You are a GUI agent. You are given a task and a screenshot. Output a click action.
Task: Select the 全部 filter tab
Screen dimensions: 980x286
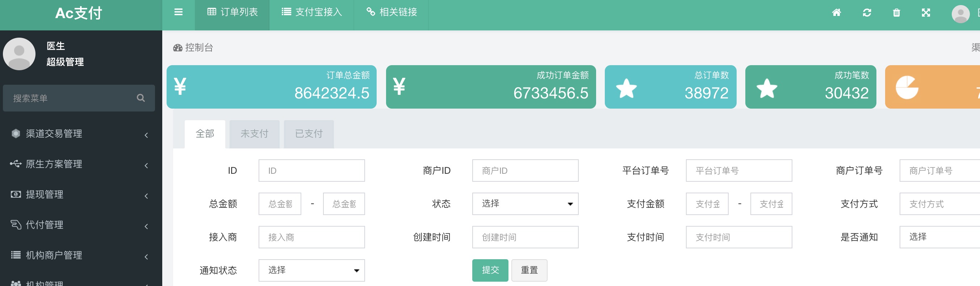click(205, 134)
